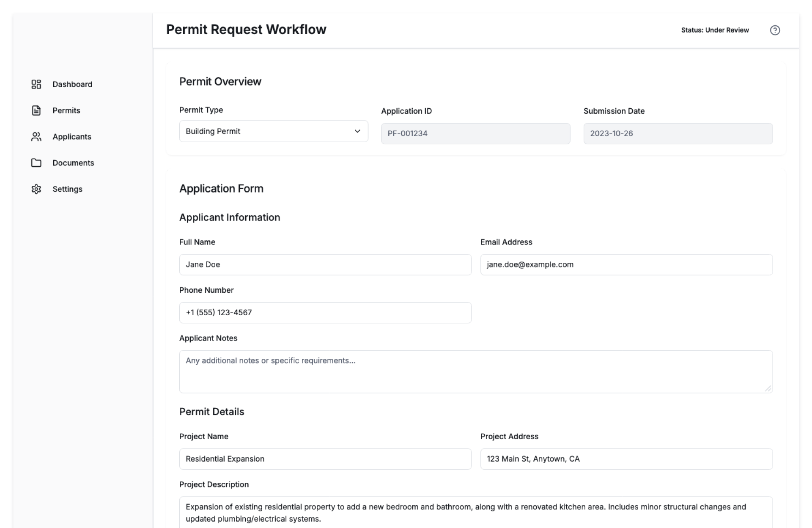Open the Permits sidebar item
812x528 pixels.
point(66,110)
